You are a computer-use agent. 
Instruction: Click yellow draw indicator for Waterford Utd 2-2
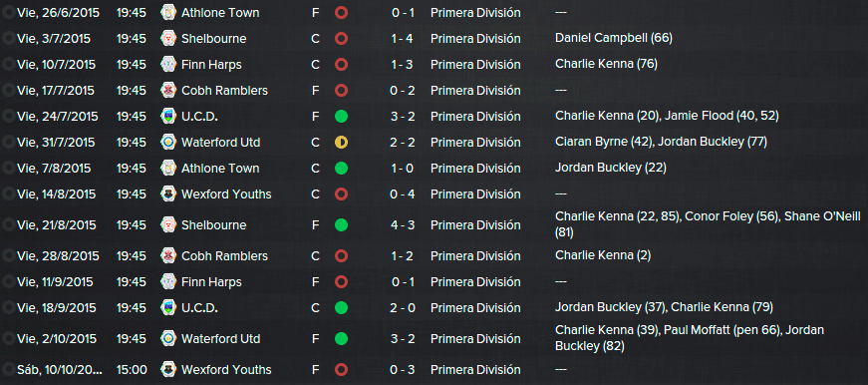[x=341, y=143]
